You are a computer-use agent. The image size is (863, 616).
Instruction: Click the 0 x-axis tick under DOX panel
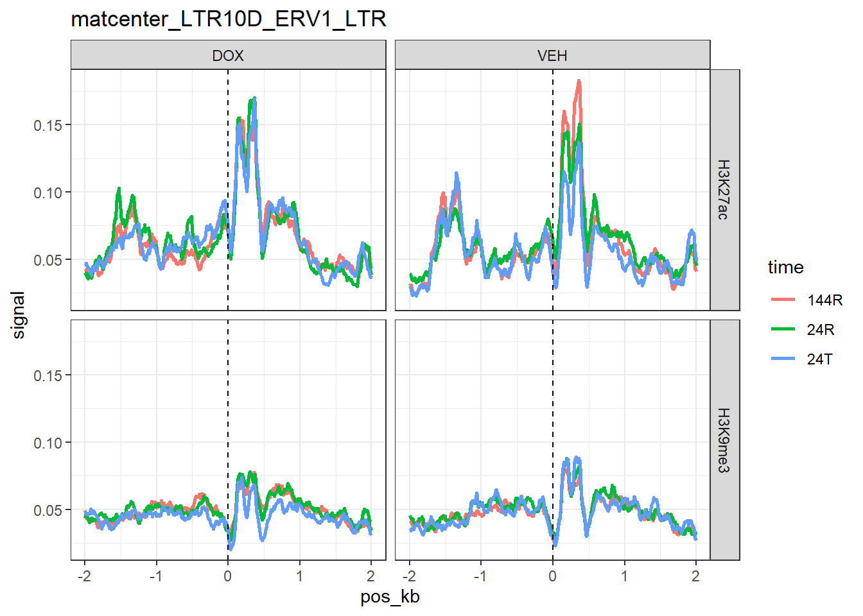tap(228, 576)
